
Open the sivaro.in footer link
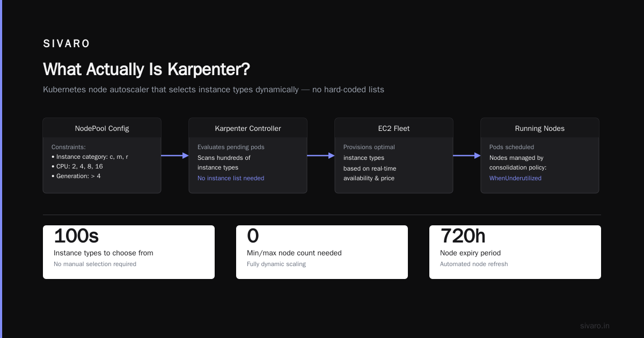pyautogui.click(x=595, y=326)
